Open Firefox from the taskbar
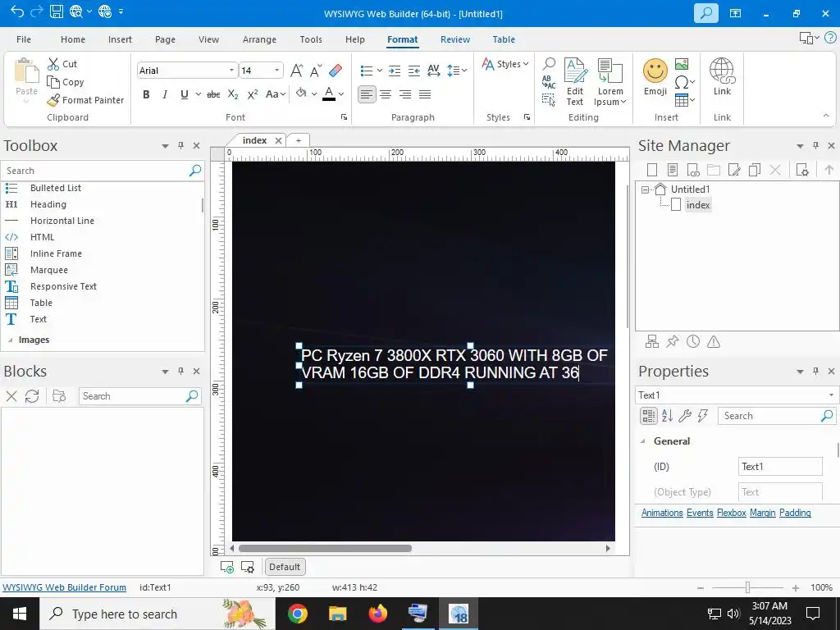This screenshot has width=840, height=630. click(377, 614)
